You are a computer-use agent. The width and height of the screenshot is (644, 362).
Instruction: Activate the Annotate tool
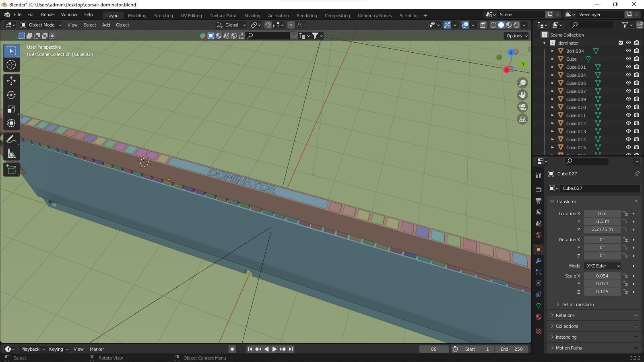click(x=11, y=140)
